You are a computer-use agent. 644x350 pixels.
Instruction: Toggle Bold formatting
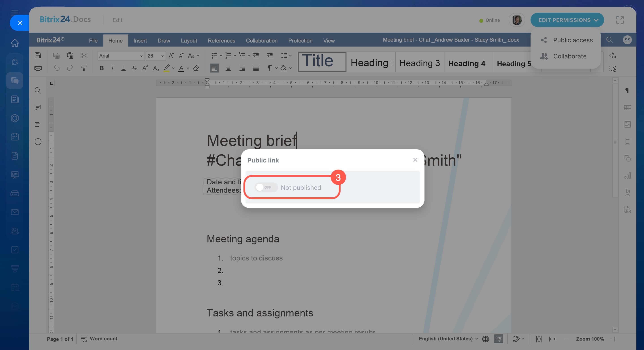[x=102, y=68]
